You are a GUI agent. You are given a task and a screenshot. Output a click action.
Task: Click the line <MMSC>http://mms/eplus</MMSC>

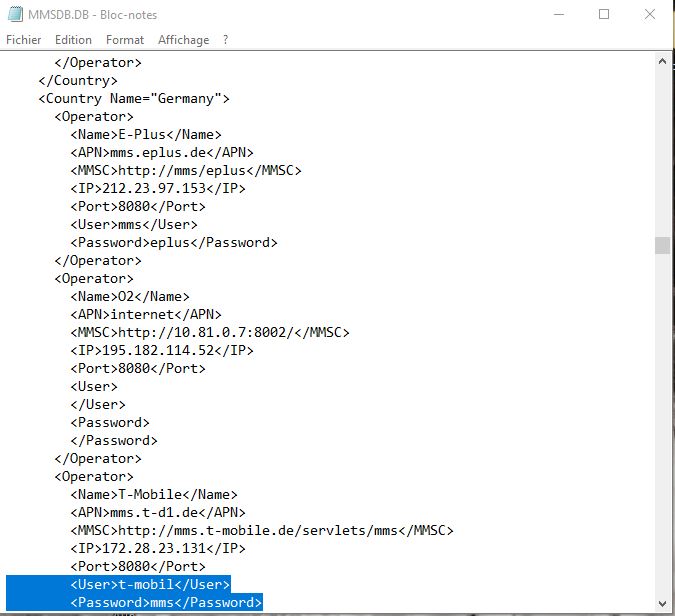pyautogui.click(x=186, y=171)
